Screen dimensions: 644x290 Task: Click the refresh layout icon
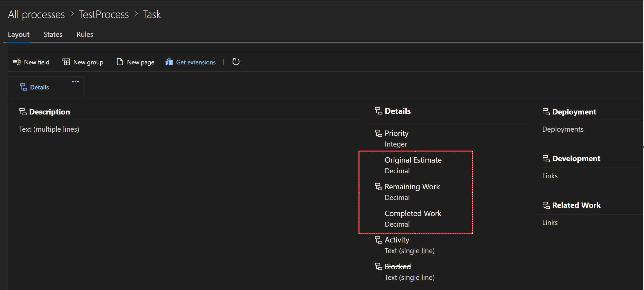pos(236,62)
